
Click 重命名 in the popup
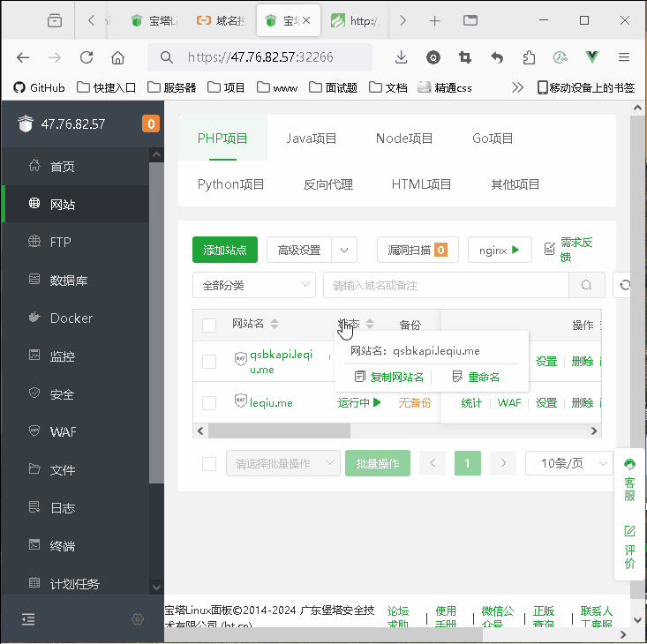pyautogui.click(x=476, y=377)
